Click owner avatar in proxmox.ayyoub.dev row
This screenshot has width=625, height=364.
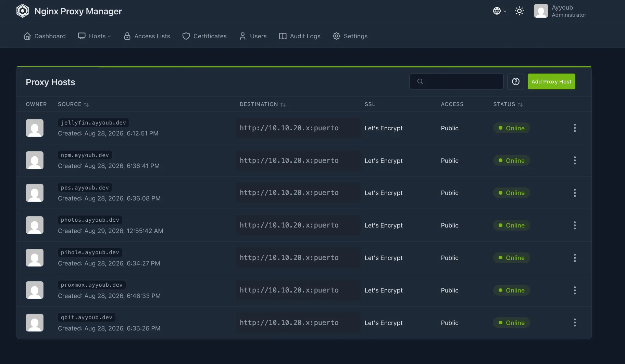coord(35,290)
